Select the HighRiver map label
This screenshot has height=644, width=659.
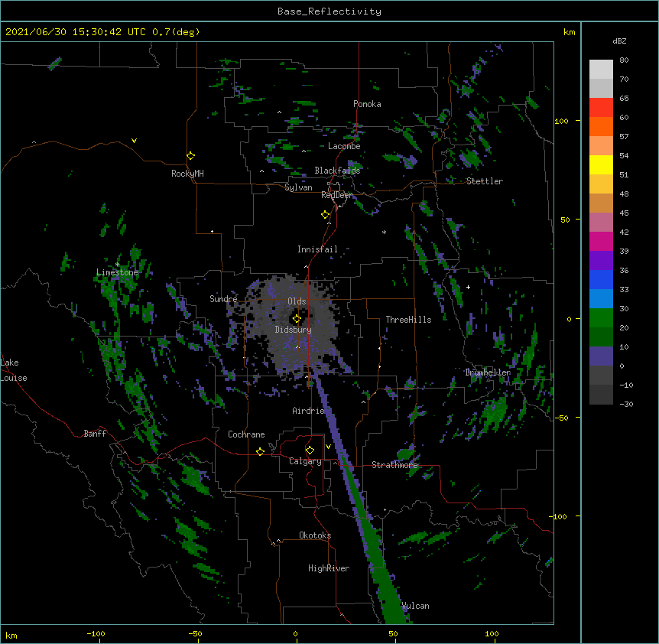(329, 568)
